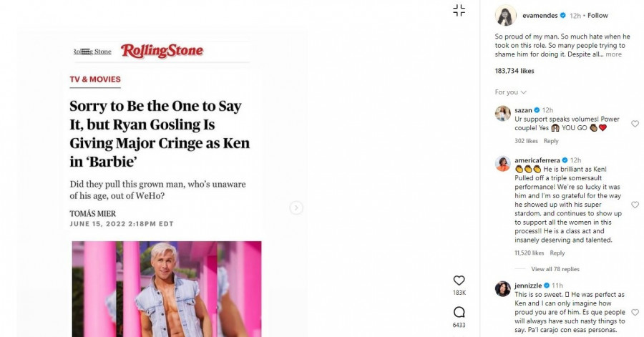Expand the 'For you' comments dropdown
Screen dimensions: 644x337
click(511, 92)
